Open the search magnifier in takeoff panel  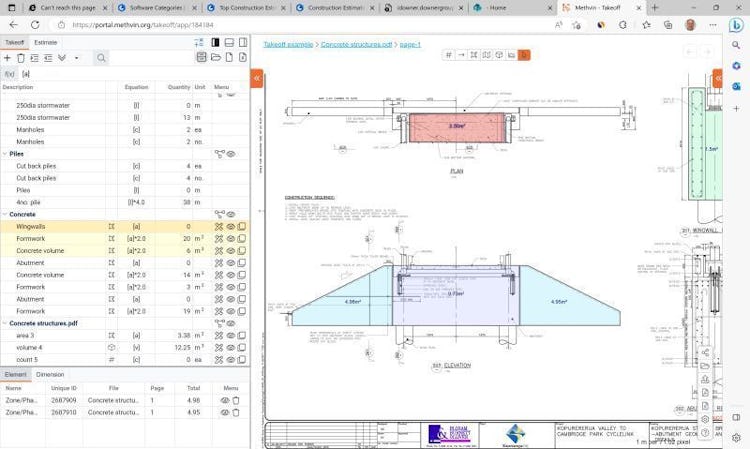click(x=101, y=58)
